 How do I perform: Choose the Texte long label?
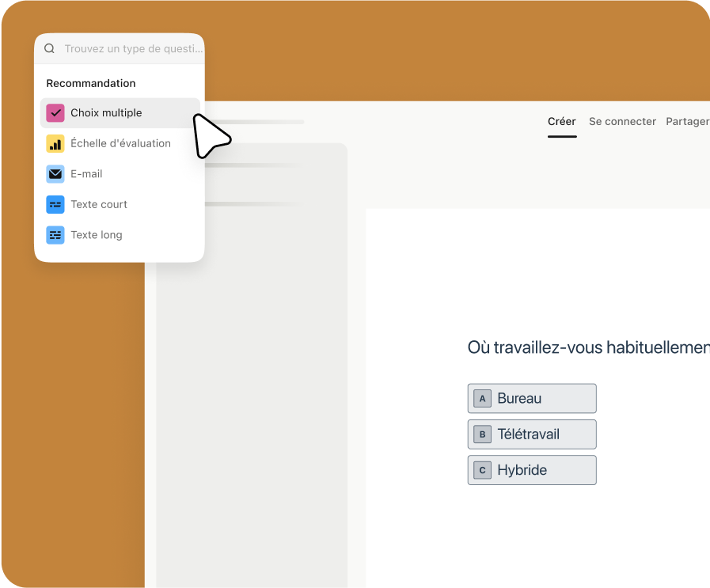click(97, 235)
